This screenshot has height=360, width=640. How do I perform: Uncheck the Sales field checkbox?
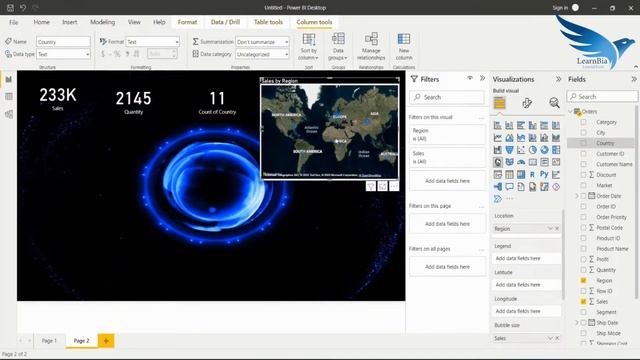(583, 302)
